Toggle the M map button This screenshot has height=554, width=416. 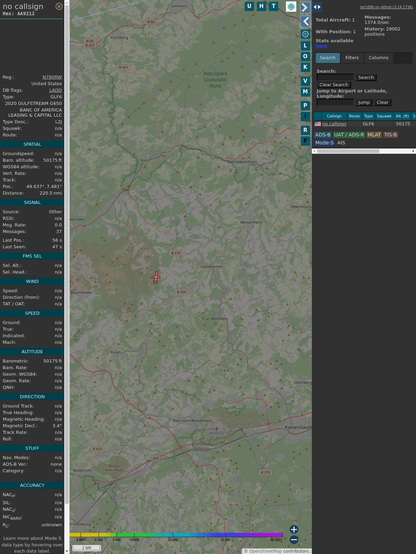[x=305, y=92]
